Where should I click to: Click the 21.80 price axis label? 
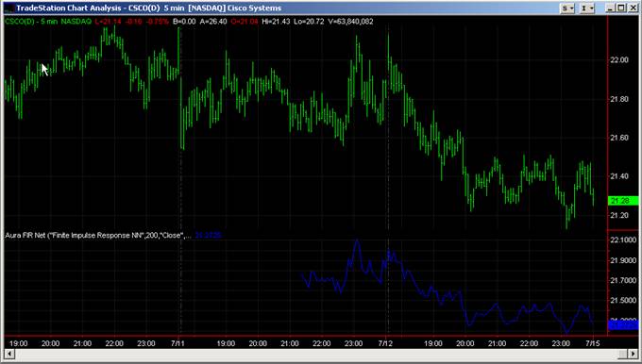click(x=619, y=99)
